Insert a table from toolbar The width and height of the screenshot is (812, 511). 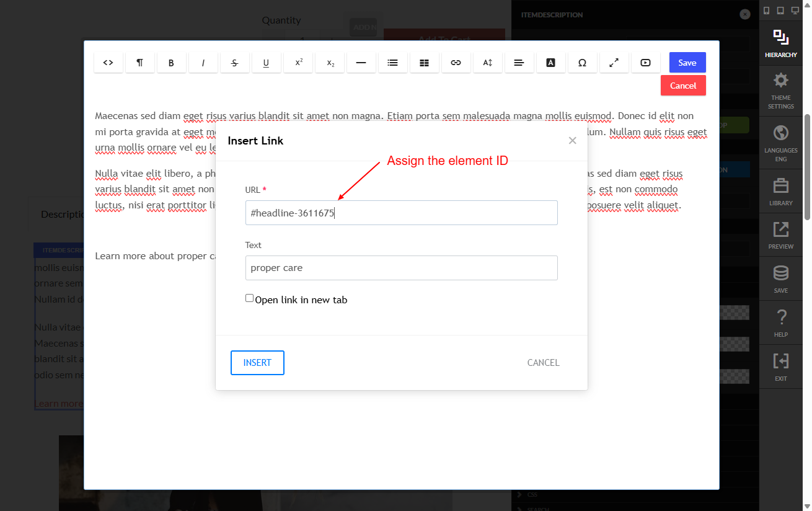(x=425, y=63)
